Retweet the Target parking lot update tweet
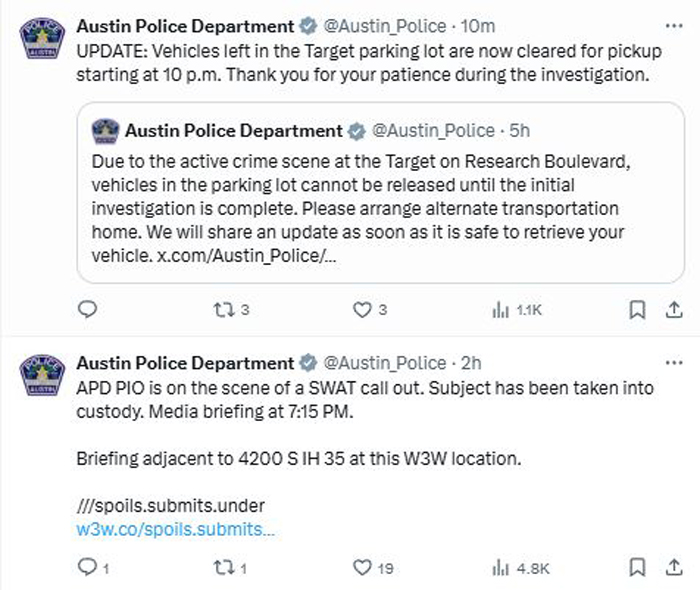This screenshot has height=590, width=700. coord(231,310)
